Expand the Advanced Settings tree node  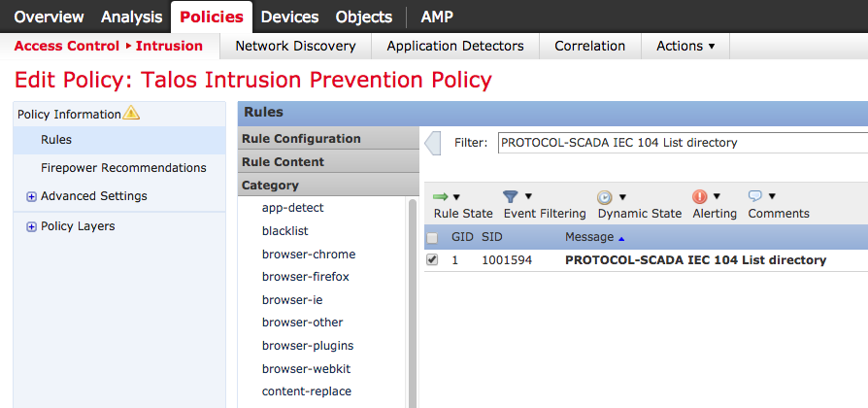coord(31,196)
